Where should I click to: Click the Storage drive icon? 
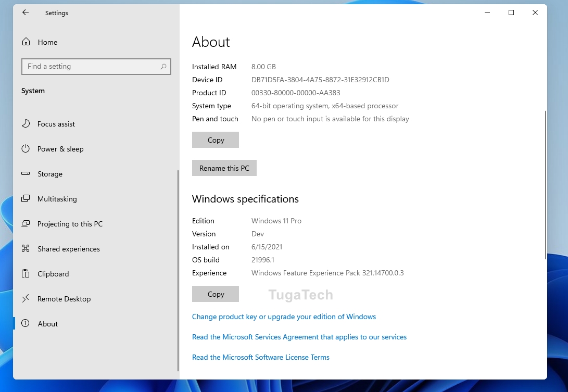26,173
